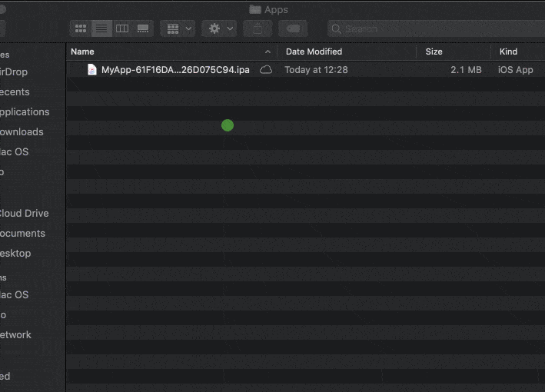
Task: Click the Apps folder title icon
Action: pos(255,10)
